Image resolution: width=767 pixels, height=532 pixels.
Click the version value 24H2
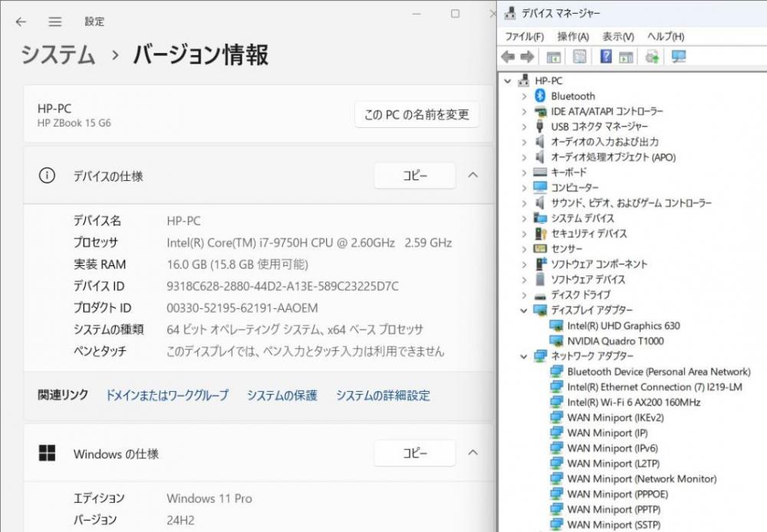click(180, 521)
